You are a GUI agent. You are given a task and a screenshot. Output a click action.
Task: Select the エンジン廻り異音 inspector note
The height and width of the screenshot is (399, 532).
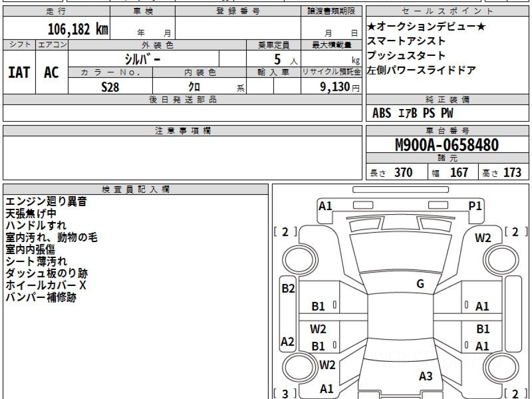pos(46,202)
